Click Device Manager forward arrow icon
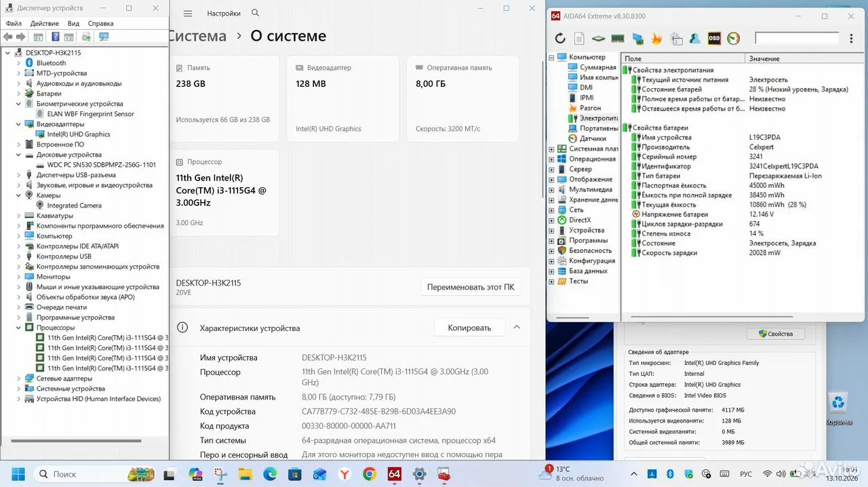The height and width of the screenshot is (487, 868). pyautogui.click(x=20, y=37)
